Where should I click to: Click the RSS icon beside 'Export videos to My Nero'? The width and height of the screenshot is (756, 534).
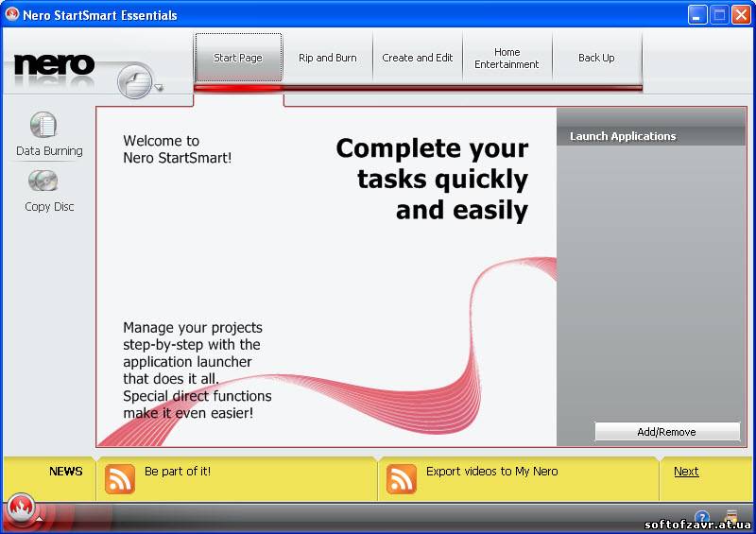point(401,479)
